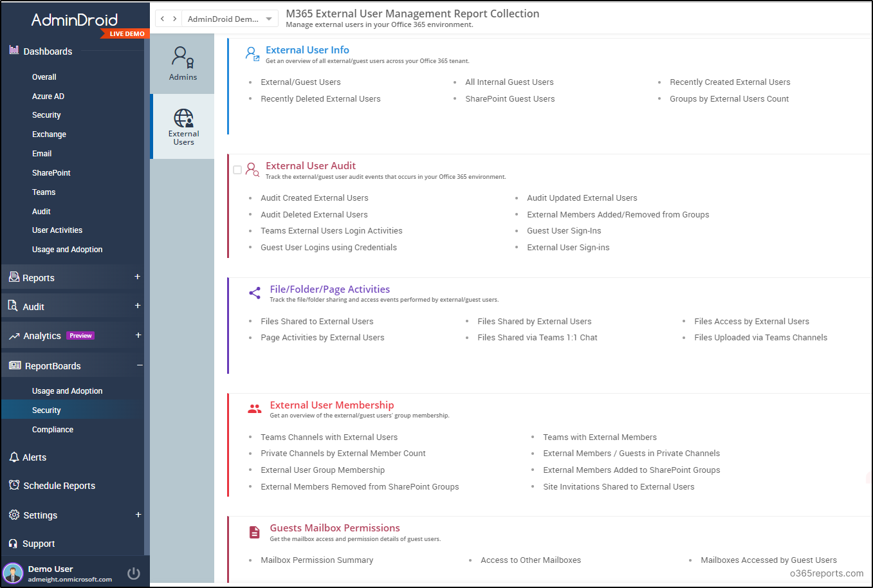Open the SharePoint dashboard
The image size is (873, 588).
pos(51,173)
